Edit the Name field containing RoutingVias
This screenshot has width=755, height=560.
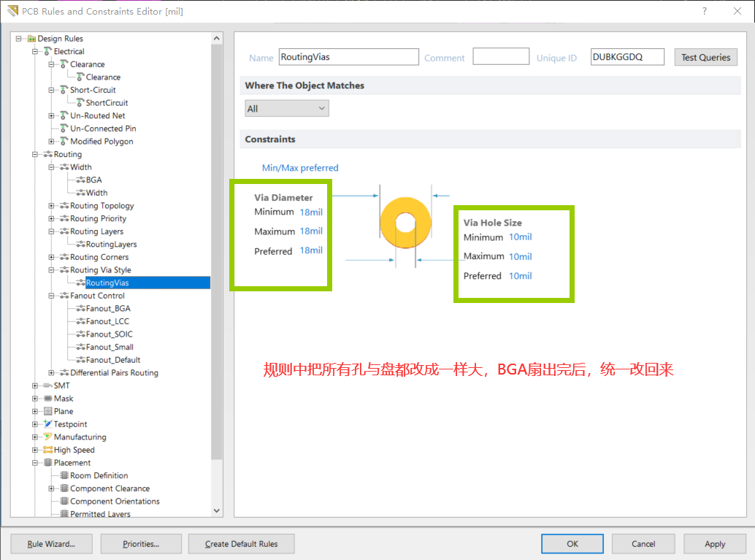[348, 56]
